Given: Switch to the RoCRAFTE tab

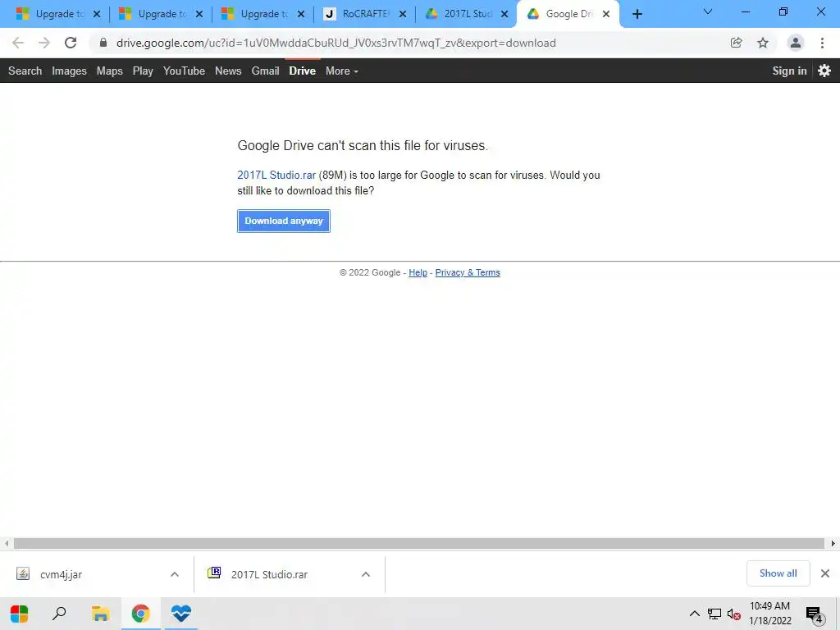Looking at the screenshot, I should (365, 14).
